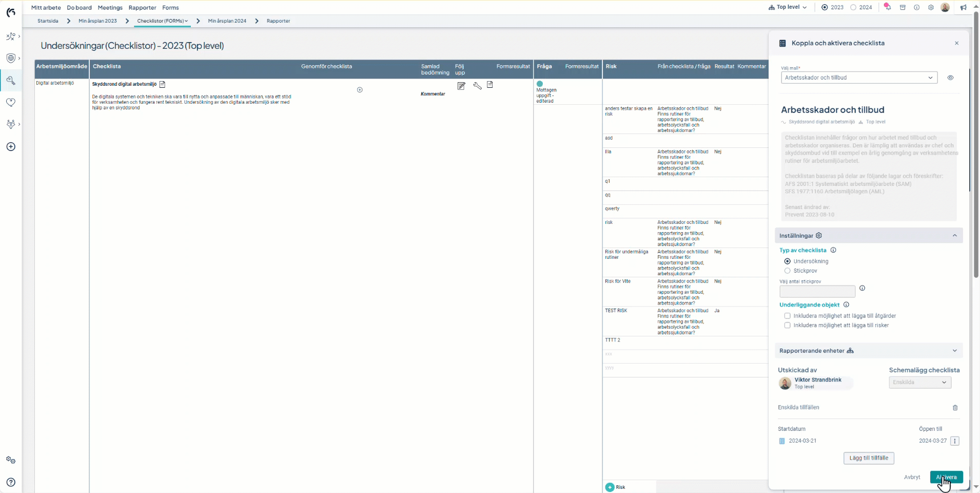Click the Lägg till tillfälle button

868,458
